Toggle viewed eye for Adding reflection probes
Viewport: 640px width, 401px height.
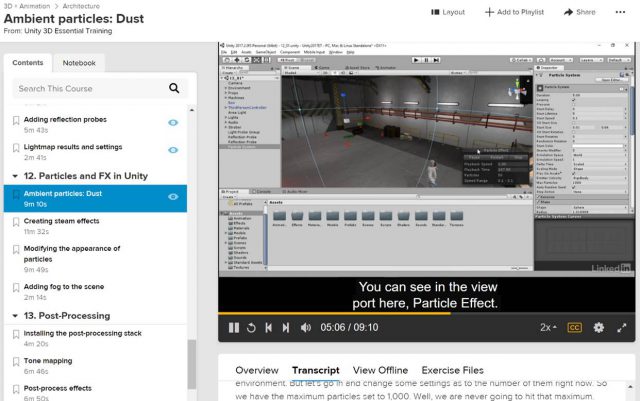(x=173, y=123)
